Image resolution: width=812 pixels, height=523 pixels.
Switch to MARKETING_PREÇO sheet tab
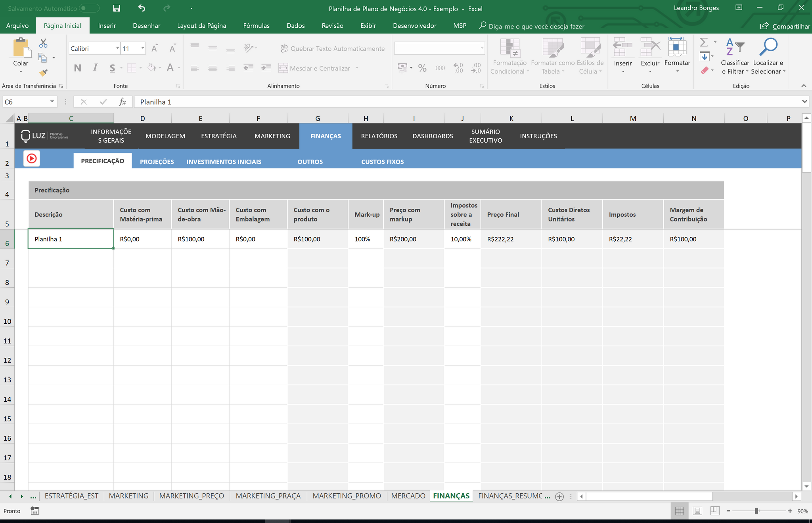tap(192, 496)
